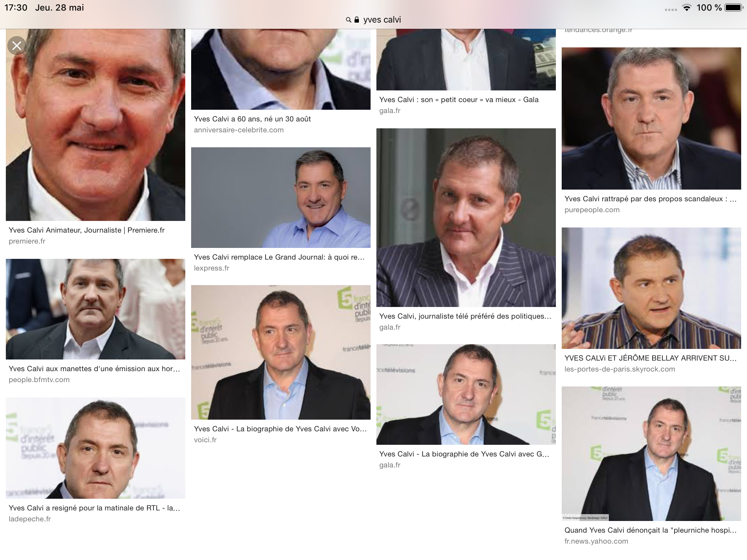Open the premiere.fr image result

(96, 125)
